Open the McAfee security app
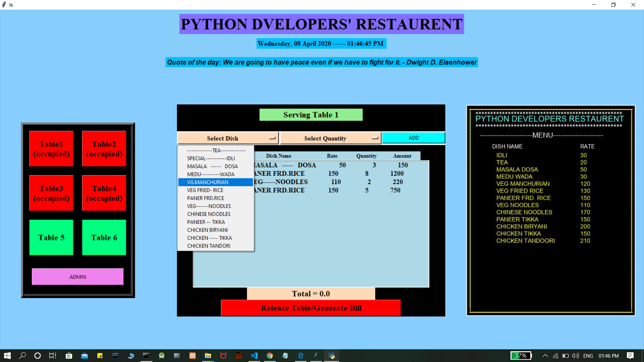The width and height of the screenshot is (644, 362). pyautogui.click(x=223, y=355)
